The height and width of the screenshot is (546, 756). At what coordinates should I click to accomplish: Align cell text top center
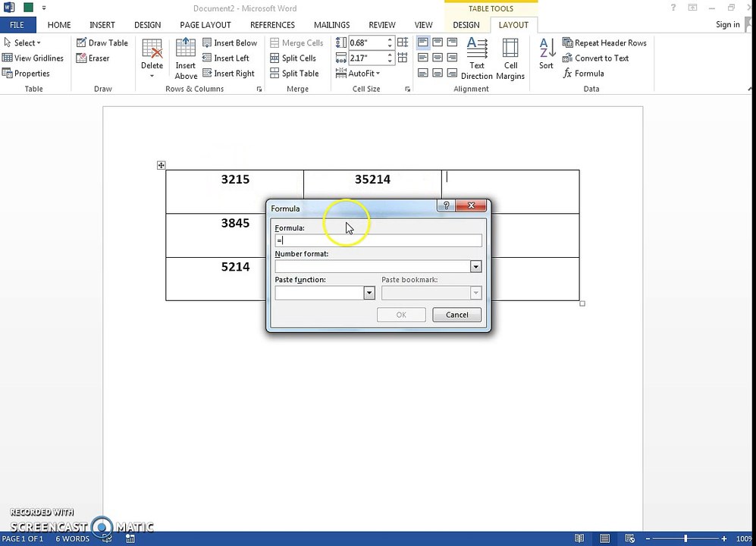(x=438, y=42)
